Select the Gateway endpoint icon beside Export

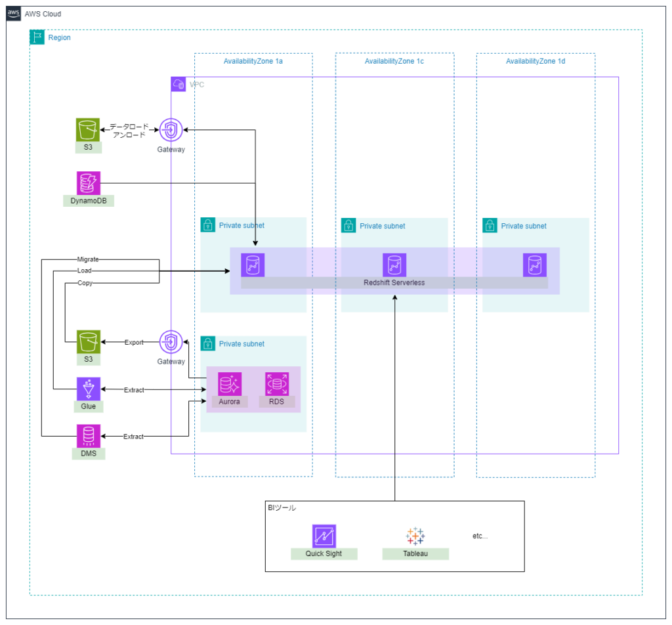(x=171, y=341)
